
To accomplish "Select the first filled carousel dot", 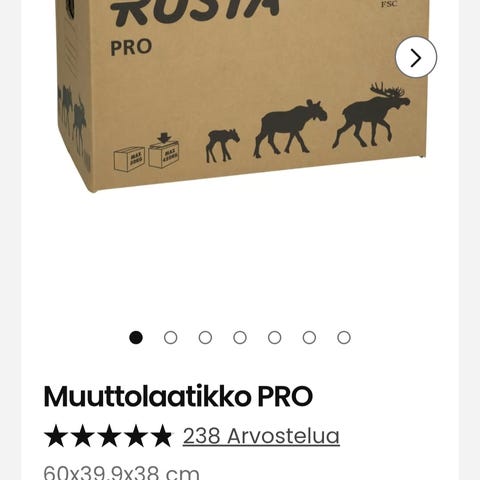I will [136, 338].
